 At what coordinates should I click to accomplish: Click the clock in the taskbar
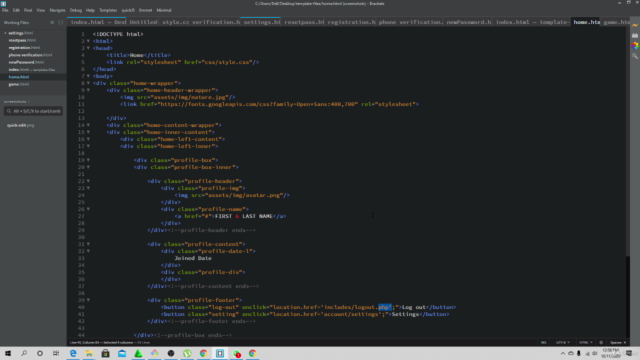coord(611,353)
